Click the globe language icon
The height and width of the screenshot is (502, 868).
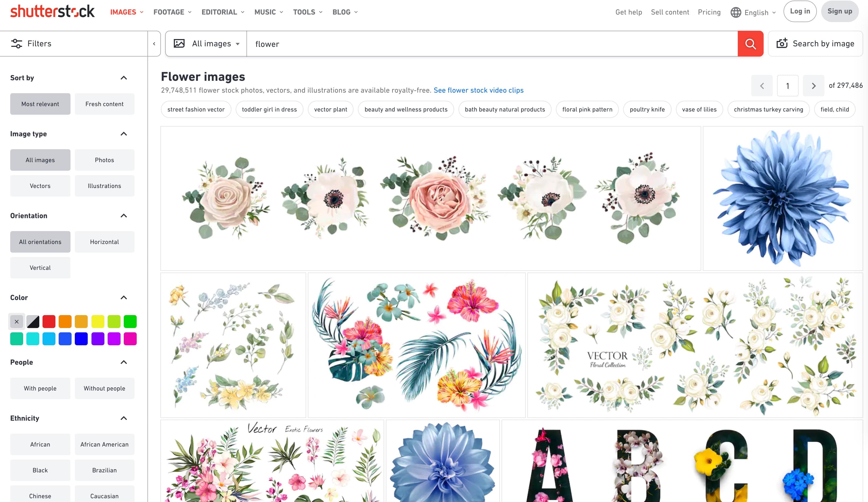(x=736, y=12)
